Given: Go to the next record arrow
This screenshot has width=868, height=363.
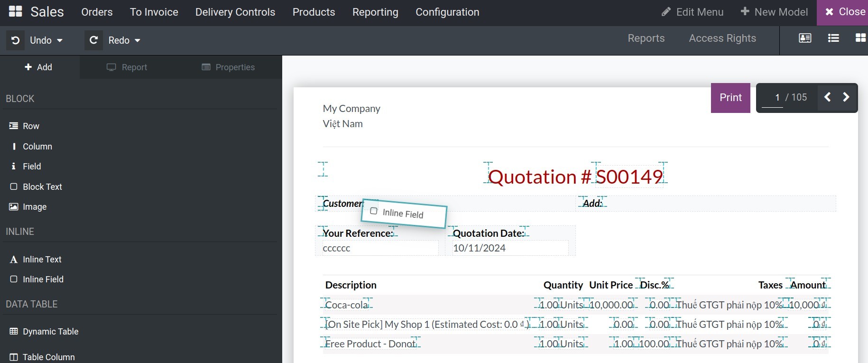Looking at the screenshot, I should pos(846,97).
